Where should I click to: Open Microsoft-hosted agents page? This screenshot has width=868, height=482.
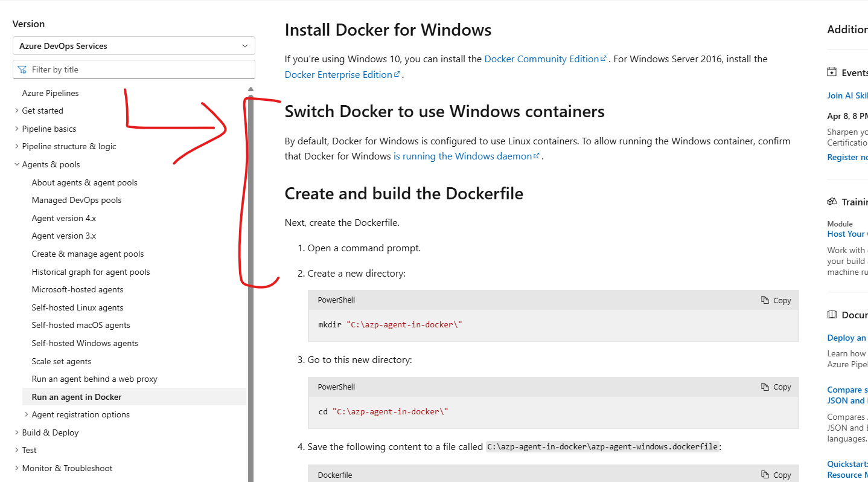click(78, 289)
